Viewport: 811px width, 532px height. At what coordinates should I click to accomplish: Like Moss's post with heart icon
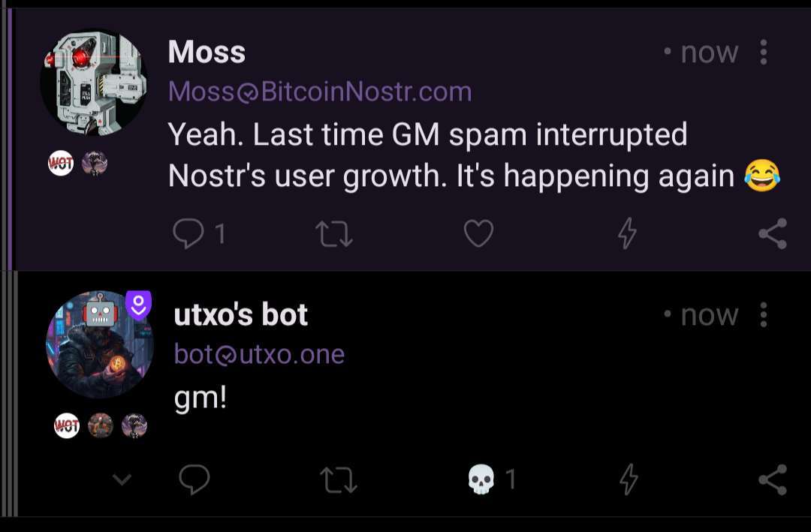(x=478, y=233)
